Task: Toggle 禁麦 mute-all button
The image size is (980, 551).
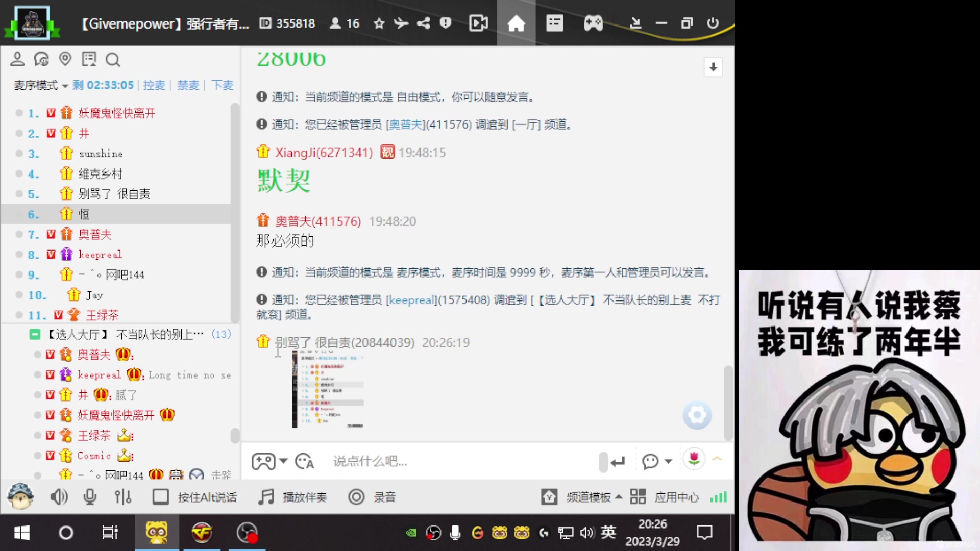Action: tap(187, 84)
